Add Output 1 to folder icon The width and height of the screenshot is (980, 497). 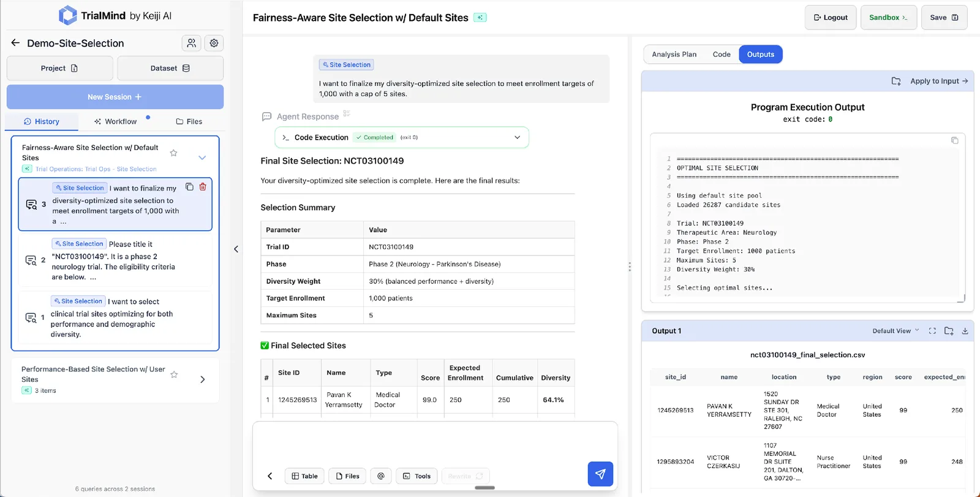(x=949, y=331)
